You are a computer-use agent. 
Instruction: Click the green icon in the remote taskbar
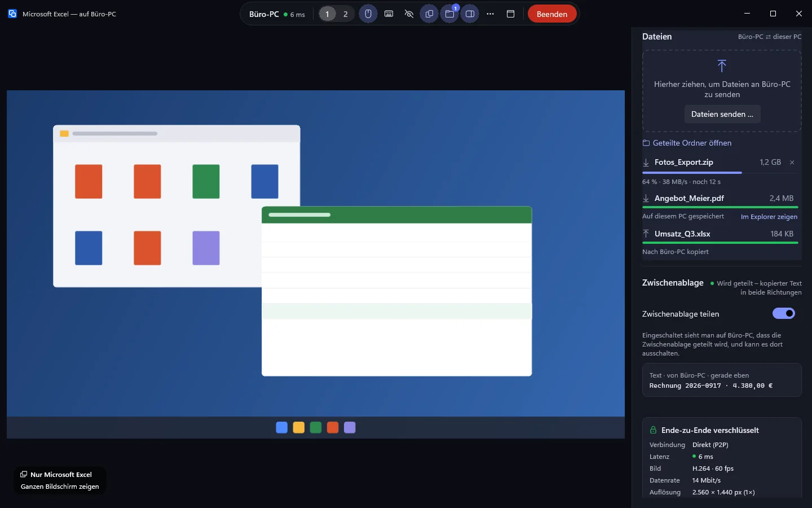(x=316, y=427)
